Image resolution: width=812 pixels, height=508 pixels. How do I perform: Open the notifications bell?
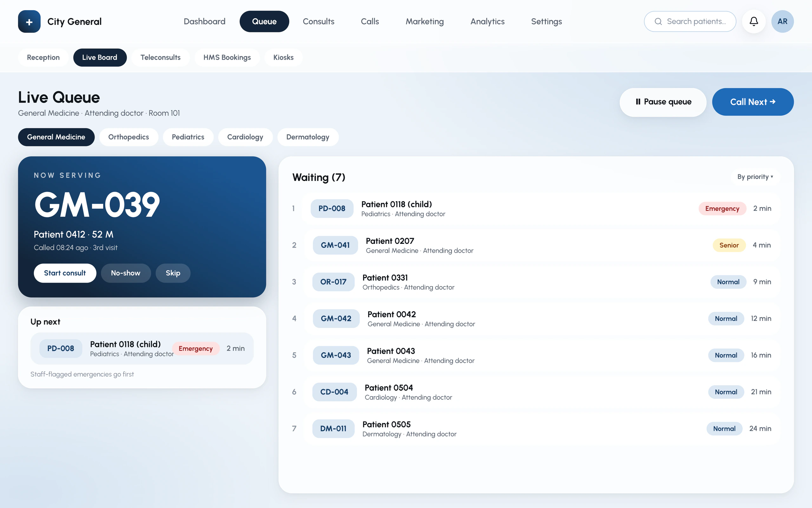[754, 22]
